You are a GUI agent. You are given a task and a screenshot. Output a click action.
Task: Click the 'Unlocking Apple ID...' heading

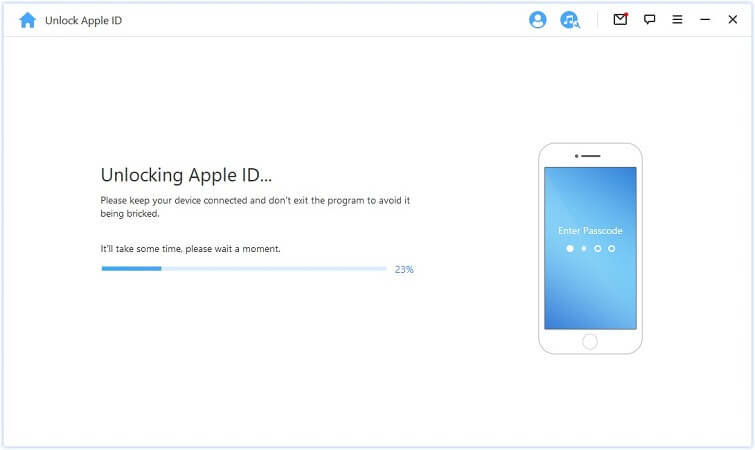click(x=186, y=175)
